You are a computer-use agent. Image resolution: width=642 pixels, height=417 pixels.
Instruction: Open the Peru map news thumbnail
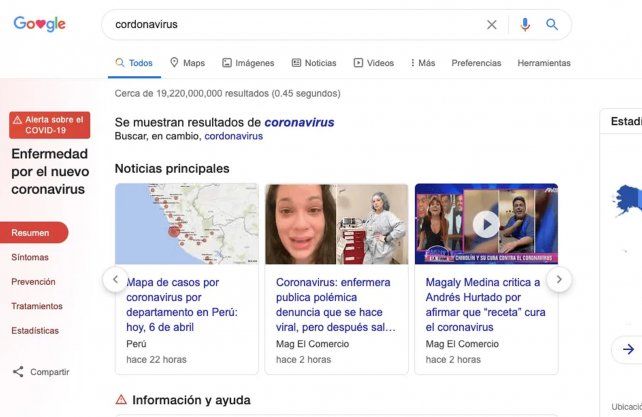187,224
